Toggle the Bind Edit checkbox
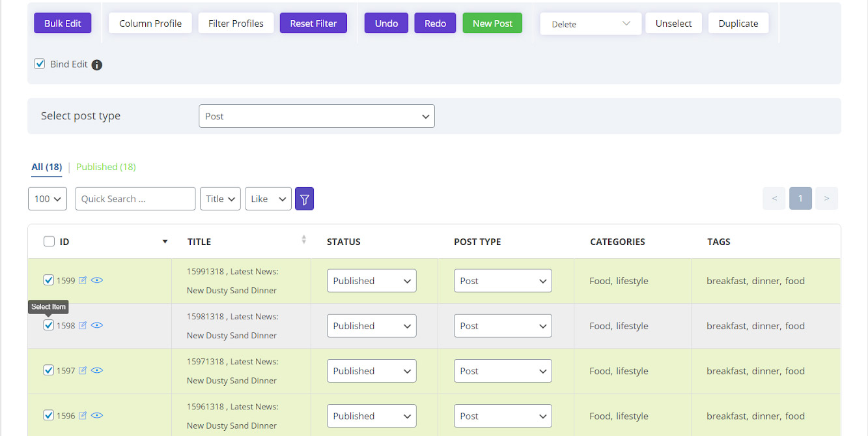 (x=40, y=64)
